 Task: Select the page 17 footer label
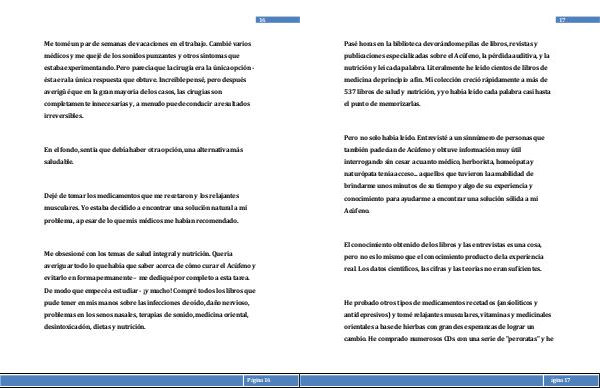click(x=561, y=380)
